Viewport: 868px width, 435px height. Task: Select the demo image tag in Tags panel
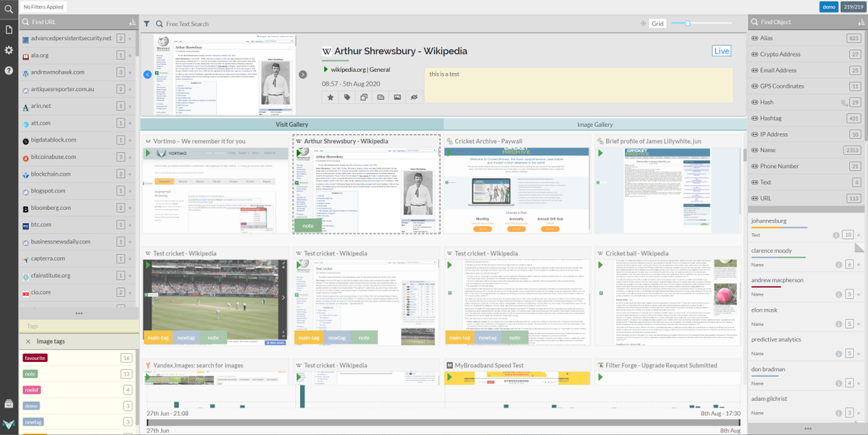(x=31, y=406)
